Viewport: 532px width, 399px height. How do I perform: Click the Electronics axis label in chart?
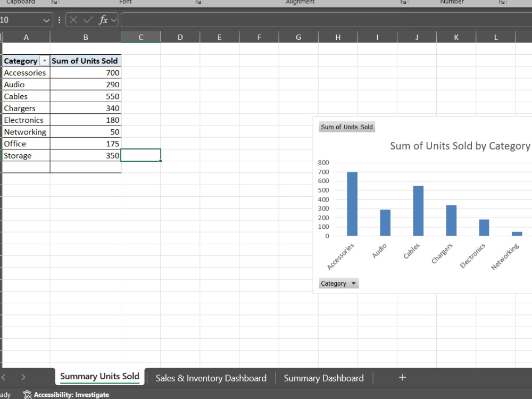[x=472, y=256]
